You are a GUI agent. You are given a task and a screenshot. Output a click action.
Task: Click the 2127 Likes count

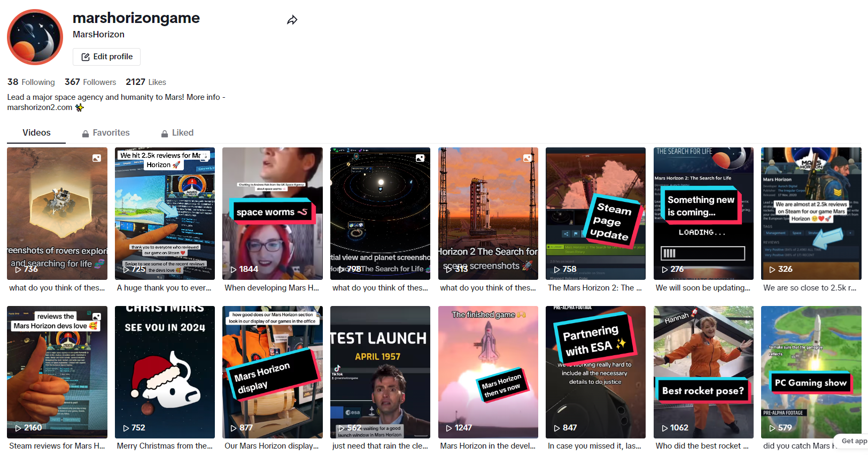(146, 82)
